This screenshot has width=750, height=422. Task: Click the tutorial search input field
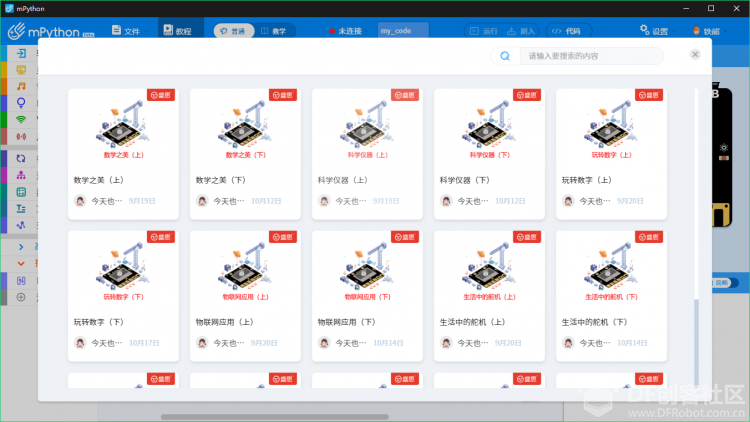click(x=591, y=56)
